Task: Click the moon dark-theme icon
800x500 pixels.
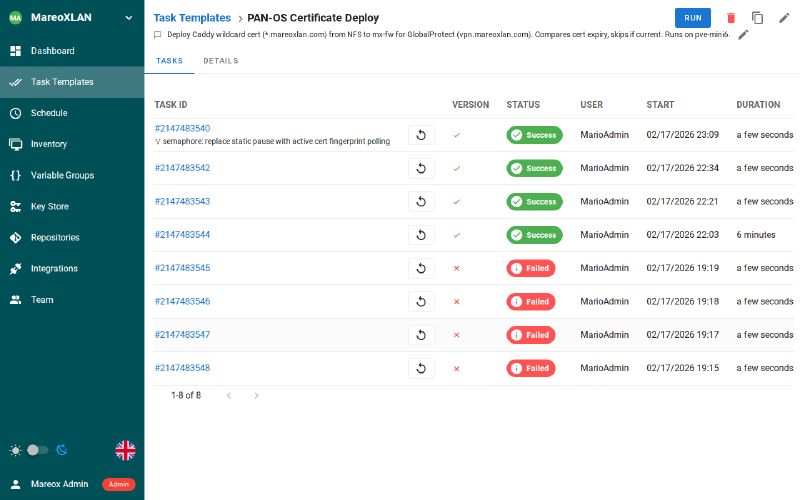Action: pos(62,450)
